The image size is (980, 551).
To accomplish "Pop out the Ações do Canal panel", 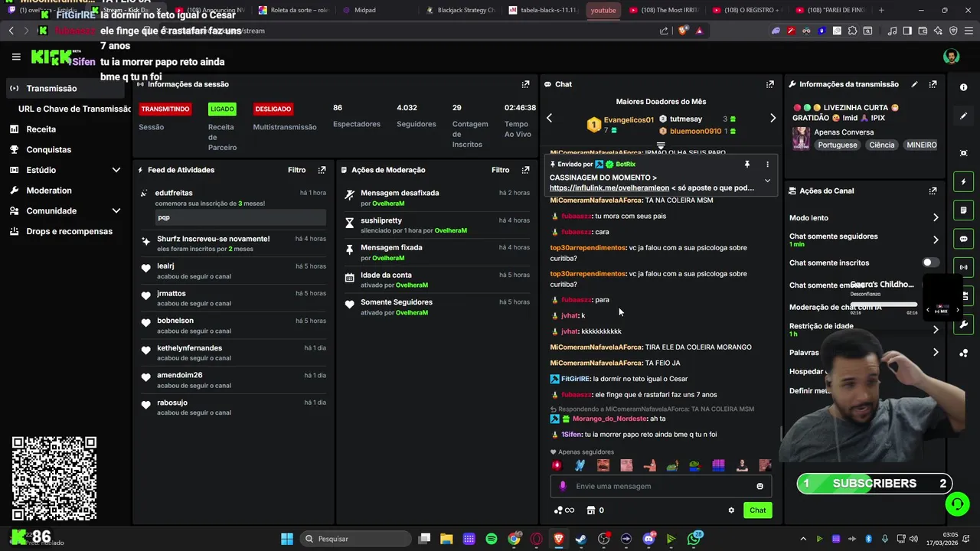I will click(x=933, y=191).
